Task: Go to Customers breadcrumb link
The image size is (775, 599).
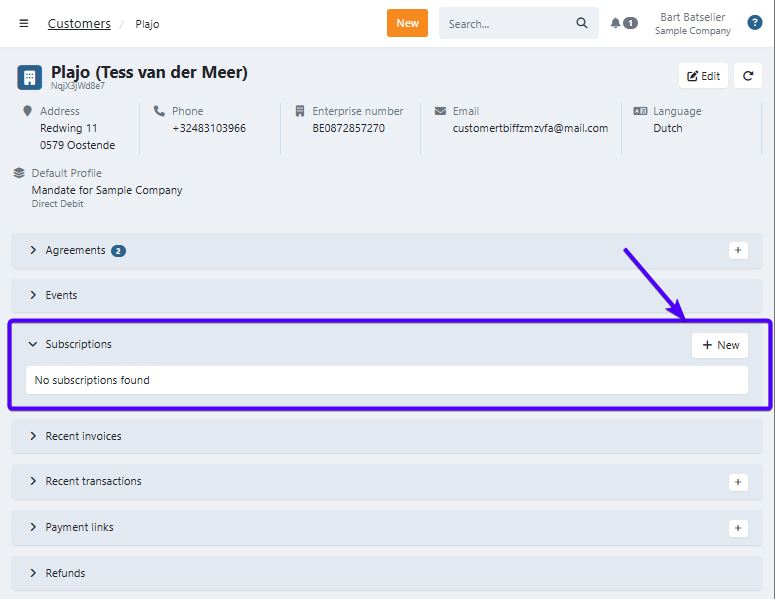Action: click(79, 23)
